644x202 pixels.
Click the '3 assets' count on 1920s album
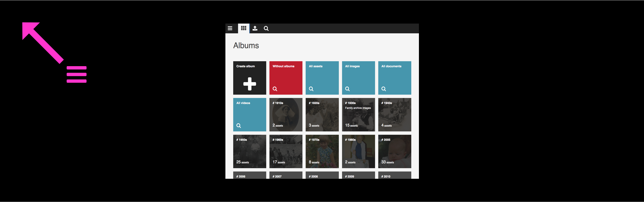click(314, 125)
